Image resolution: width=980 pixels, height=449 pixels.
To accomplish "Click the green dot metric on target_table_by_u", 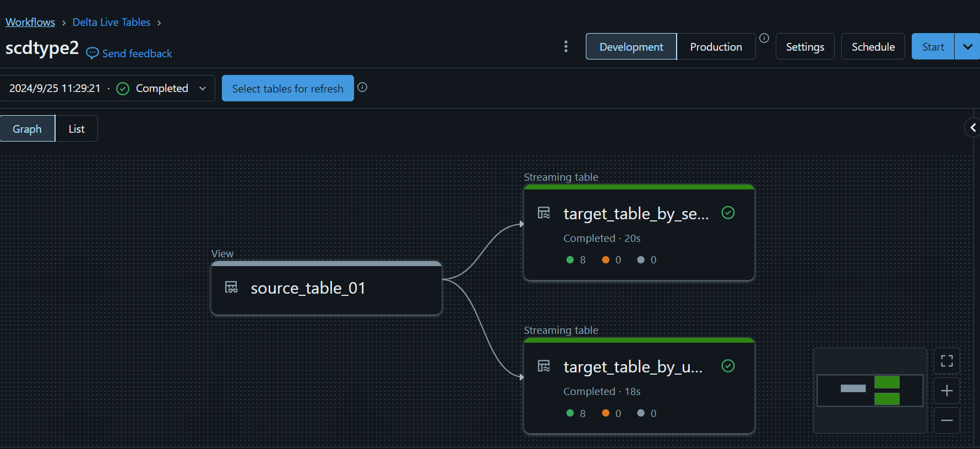I will tap(570, 413).
